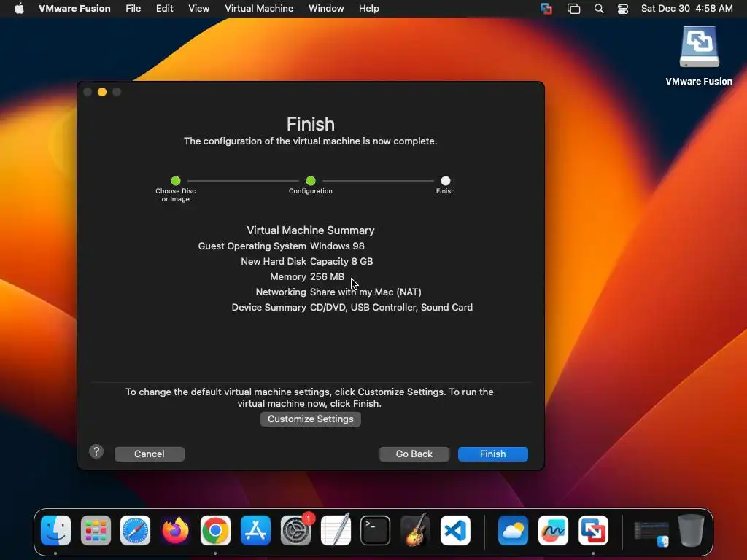Click the VMware Fusion Dock icon

(593, 530)
